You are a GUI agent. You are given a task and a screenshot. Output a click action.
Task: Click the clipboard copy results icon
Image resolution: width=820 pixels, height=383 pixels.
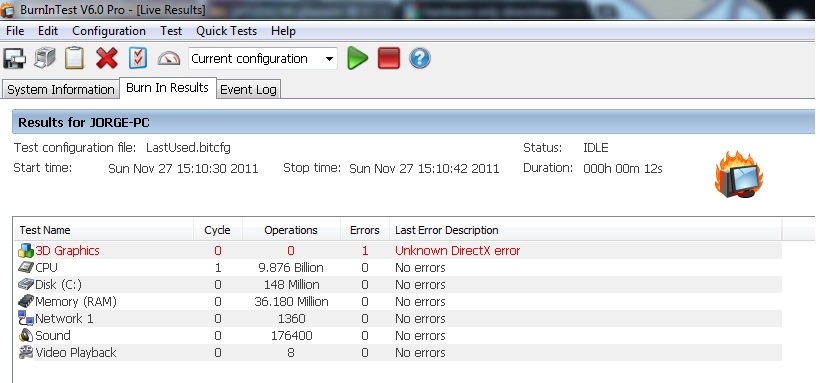74,58
